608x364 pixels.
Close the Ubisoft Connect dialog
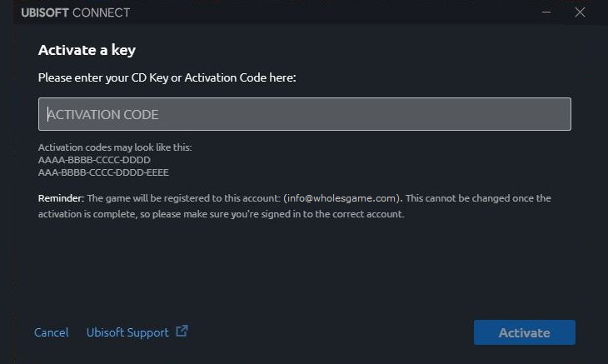point(580,12)
